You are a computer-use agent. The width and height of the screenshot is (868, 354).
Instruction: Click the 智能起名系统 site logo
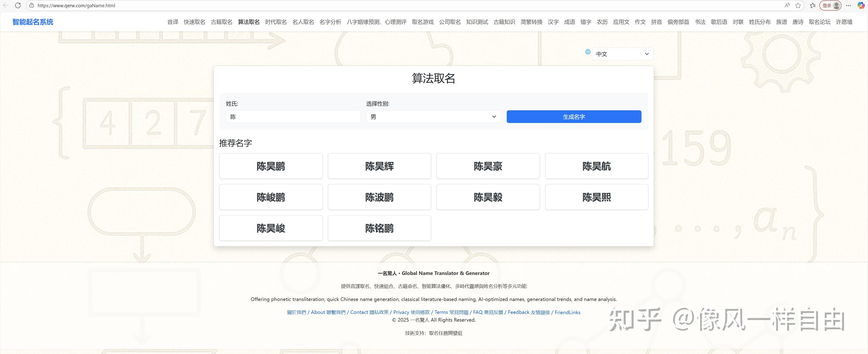pos(33,22)
